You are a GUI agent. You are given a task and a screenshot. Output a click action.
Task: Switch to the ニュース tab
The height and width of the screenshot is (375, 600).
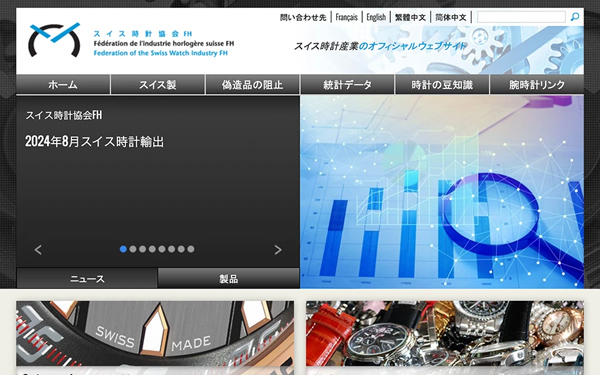point(87,278)
